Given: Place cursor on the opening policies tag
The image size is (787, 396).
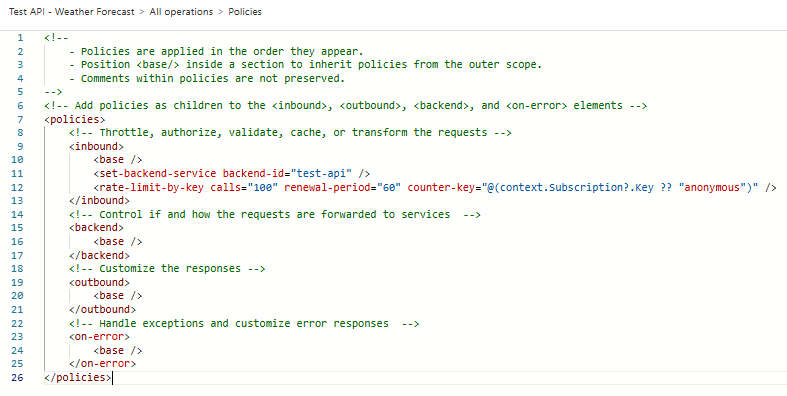Looking at the screenshot, I should [x=75, y=119].
